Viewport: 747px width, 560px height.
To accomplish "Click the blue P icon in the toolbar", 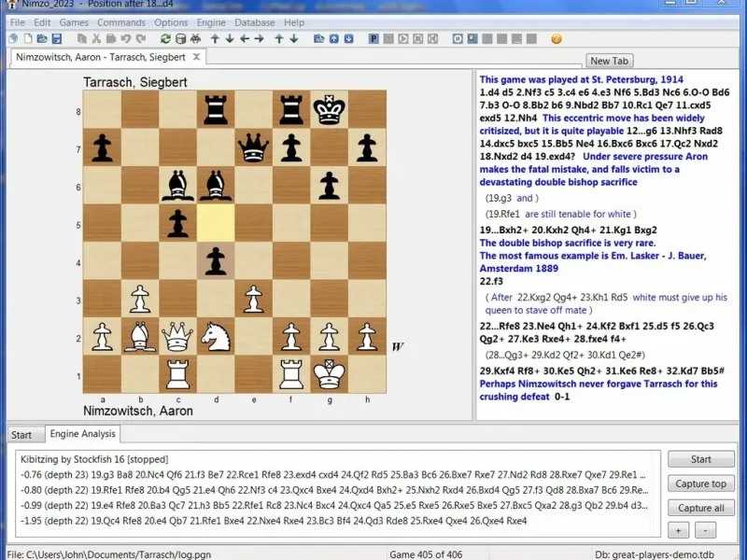I will pyautogui.click(x=373, y=39).
